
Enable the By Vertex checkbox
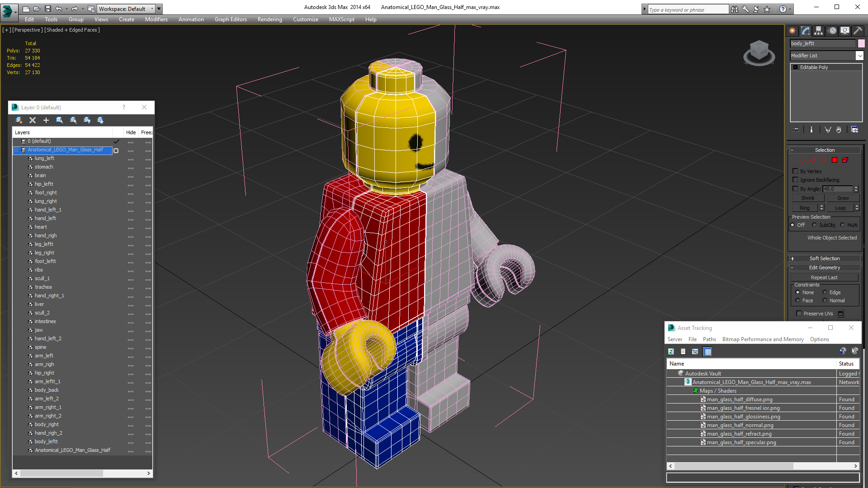click(x=796, y=171)
